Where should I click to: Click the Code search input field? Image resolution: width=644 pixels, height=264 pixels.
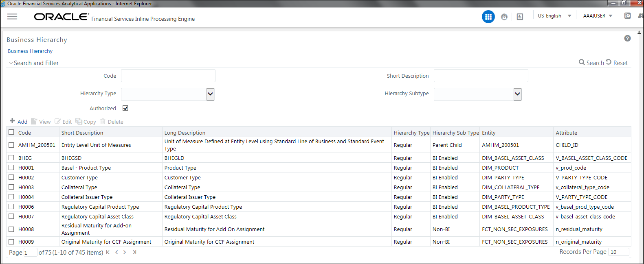click(168, 76)
